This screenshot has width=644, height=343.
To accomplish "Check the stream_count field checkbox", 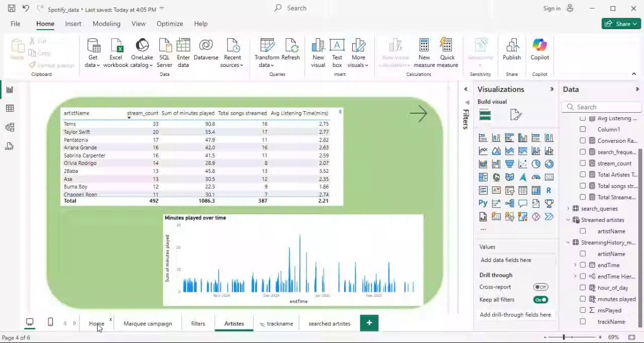I will click(x=583, y=163).
